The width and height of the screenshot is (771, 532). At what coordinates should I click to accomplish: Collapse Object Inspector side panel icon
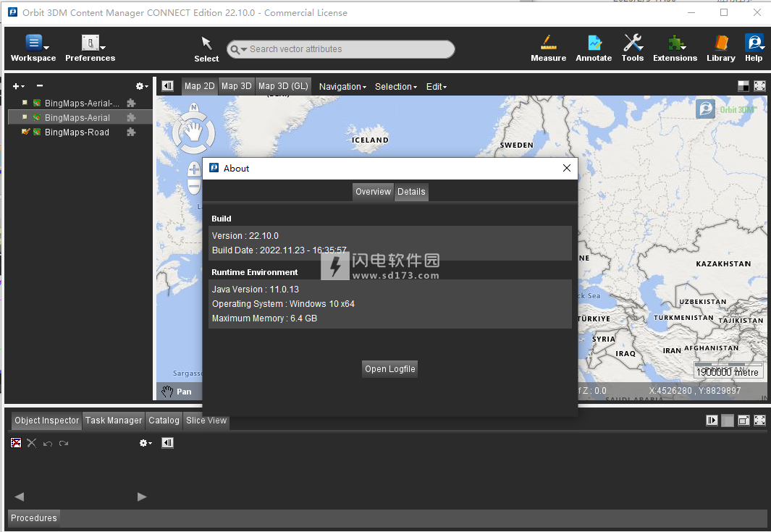(168, 443)
